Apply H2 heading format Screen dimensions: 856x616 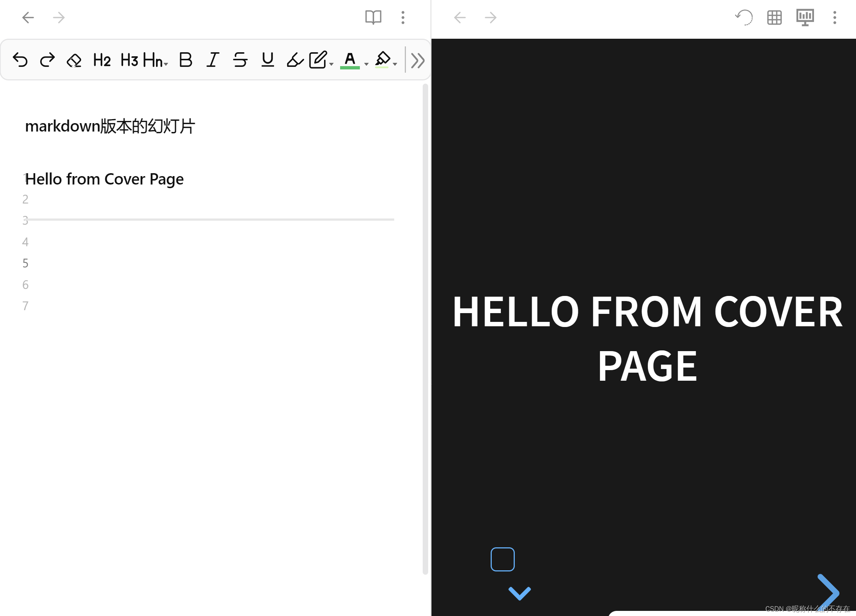click(102, 60)
